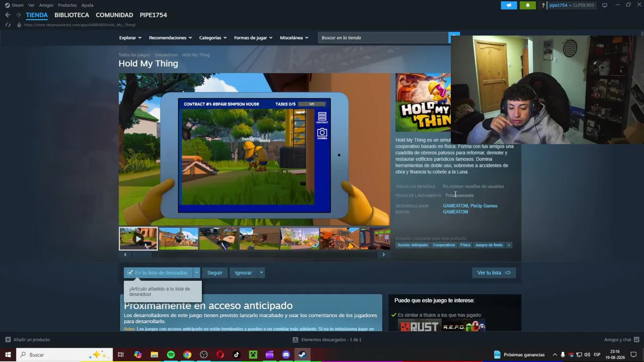
Task: Open the Productos menu
Action: coord(67,6)
